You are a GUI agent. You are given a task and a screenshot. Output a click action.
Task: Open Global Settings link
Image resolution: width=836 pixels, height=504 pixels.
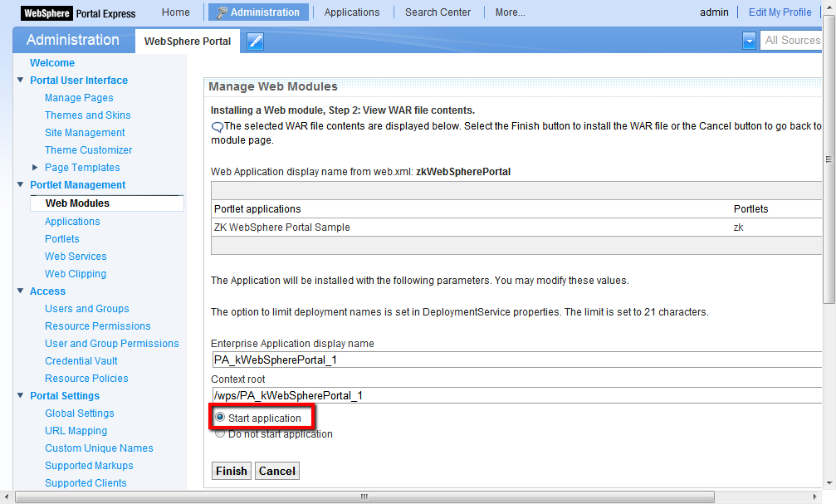[x=80, y=413]
